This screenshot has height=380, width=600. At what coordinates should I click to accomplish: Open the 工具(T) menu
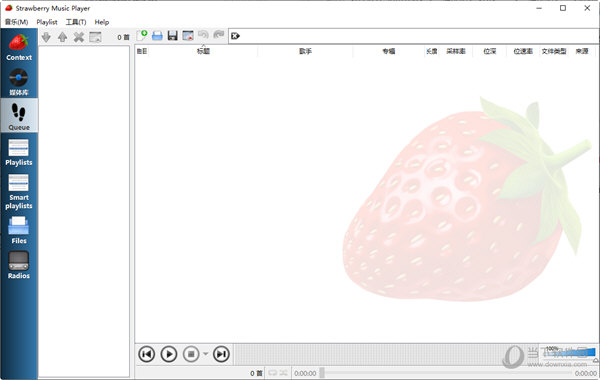pos(76,22)
